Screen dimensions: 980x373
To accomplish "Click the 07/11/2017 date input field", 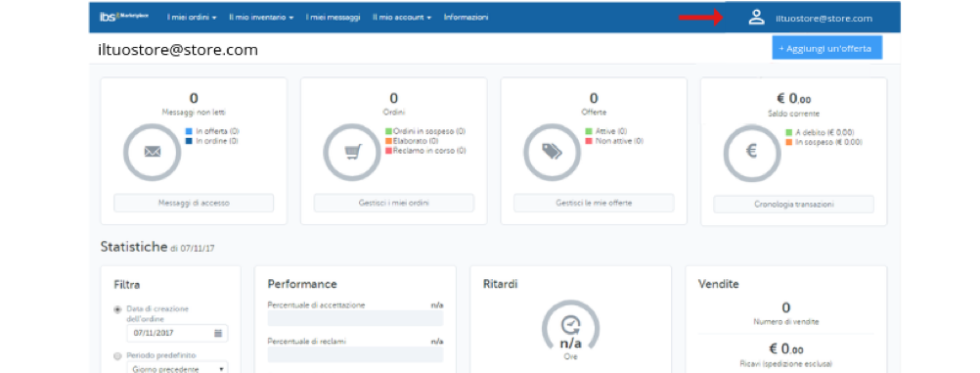I will 177,333.
